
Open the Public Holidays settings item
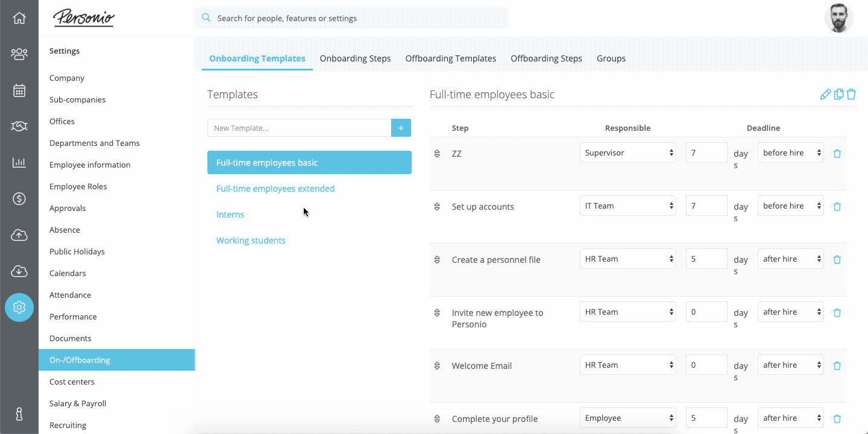point(117,251)
